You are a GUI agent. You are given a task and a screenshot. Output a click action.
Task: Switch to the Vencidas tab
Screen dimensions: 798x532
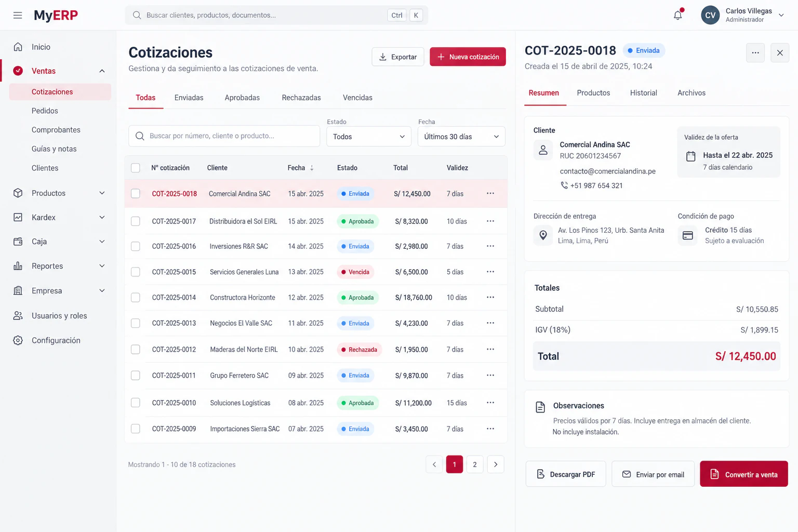[357, 98]
